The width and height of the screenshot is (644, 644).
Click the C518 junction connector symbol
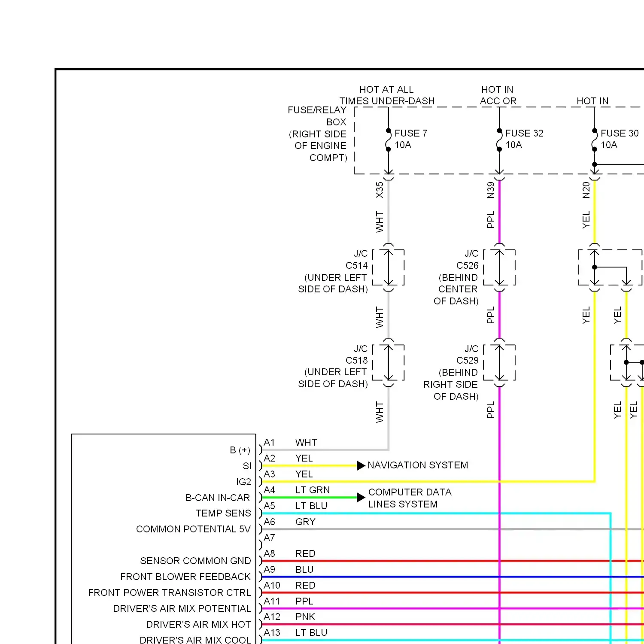coord(389,363)
